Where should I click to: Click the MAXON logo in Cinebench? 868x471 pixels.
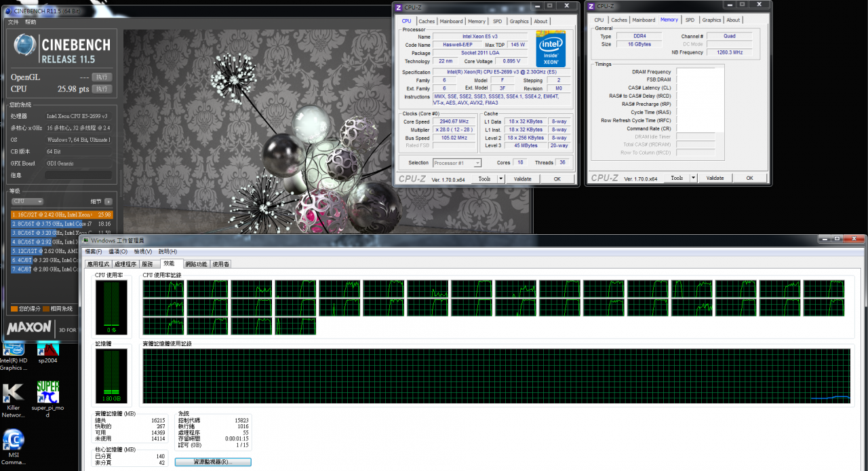pos(29,328)
